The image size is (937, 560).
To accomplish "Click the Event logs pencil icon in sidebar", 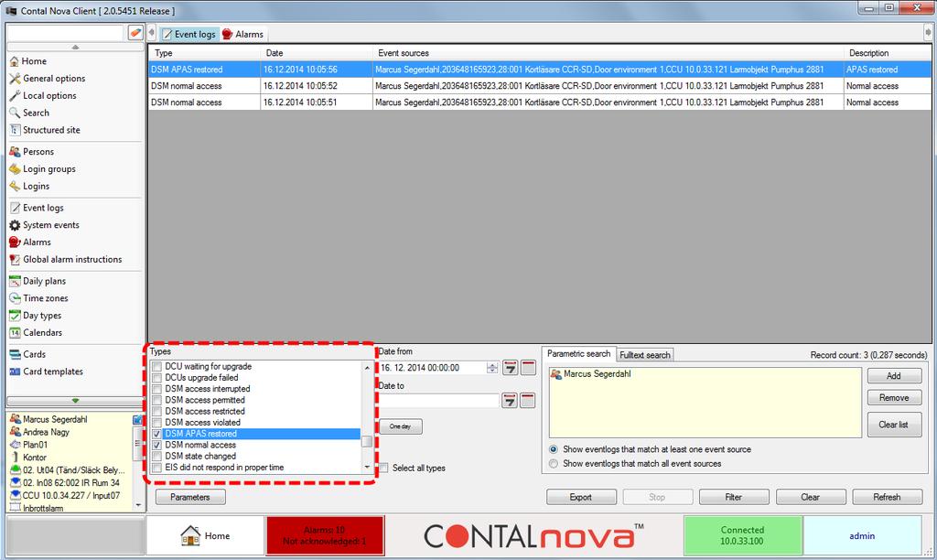I will pos(15,208).
